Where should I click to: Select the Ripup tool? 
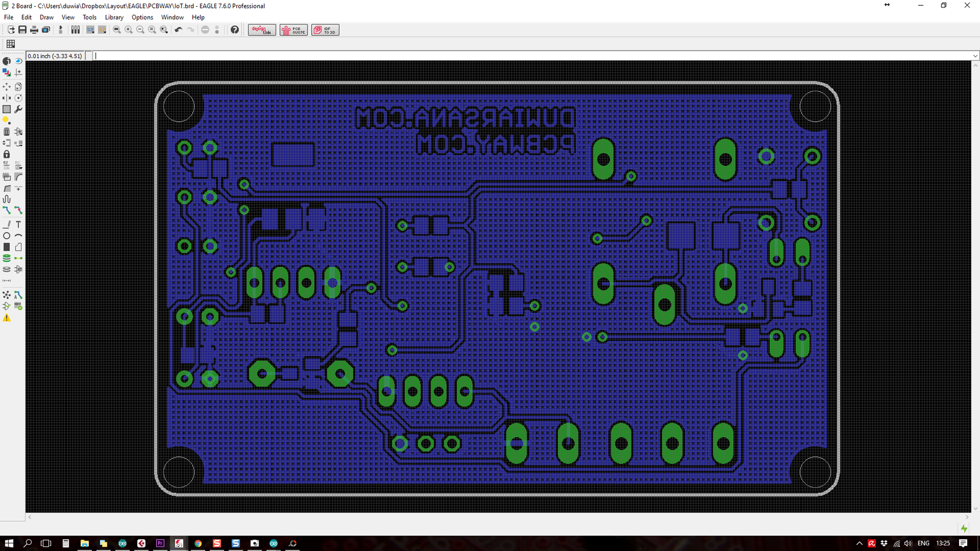pyautogui.click(x=18, y=210)
